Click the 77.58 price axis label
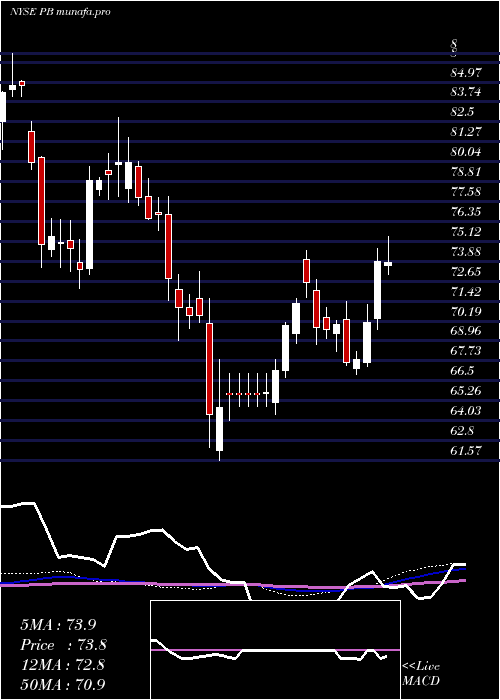500x700 pixels. click(x=466, y=192)
